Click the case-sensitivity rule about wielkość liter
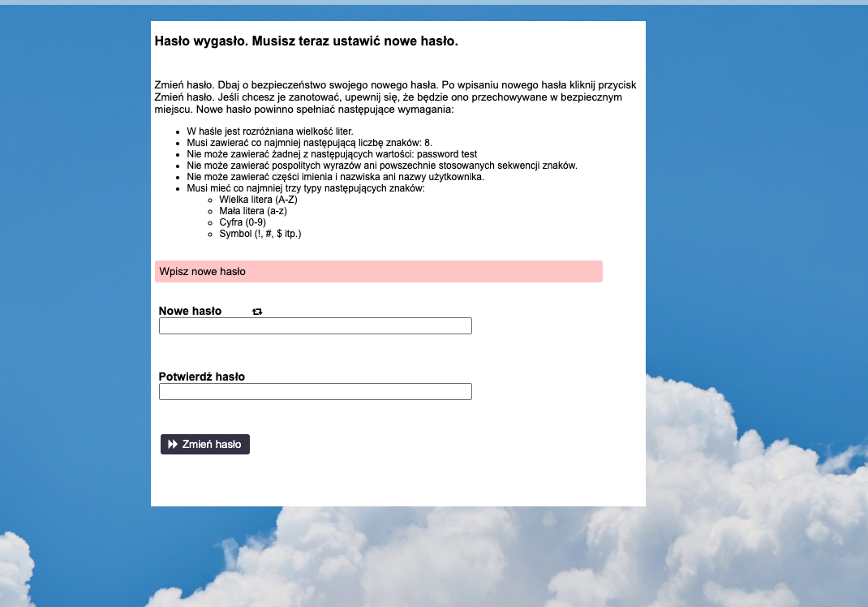868x607 pixels. click(x=270, y=131)
